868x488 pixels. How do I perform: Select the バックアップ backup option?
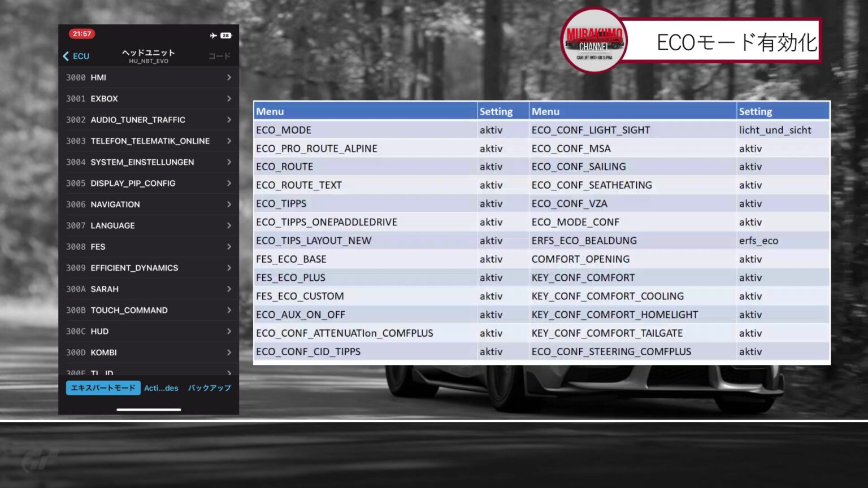(209, 388)
